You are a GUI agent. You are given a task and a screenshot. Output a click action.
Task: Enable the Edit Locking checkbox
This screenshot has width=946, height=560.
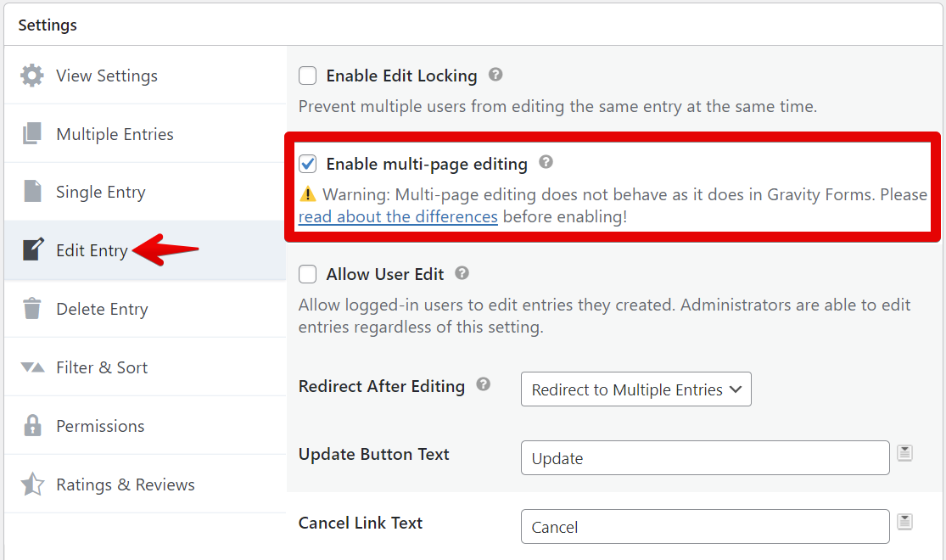pos(307,76)
